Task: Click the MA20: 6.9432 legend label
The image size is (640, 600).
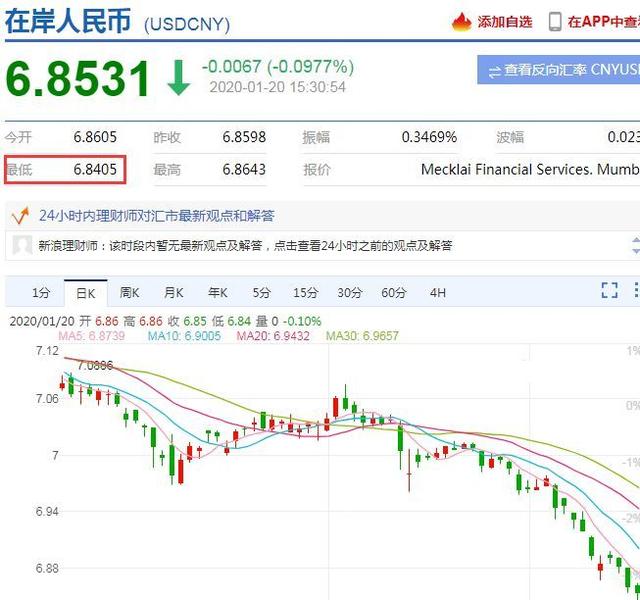Action: tap(273, 336)
